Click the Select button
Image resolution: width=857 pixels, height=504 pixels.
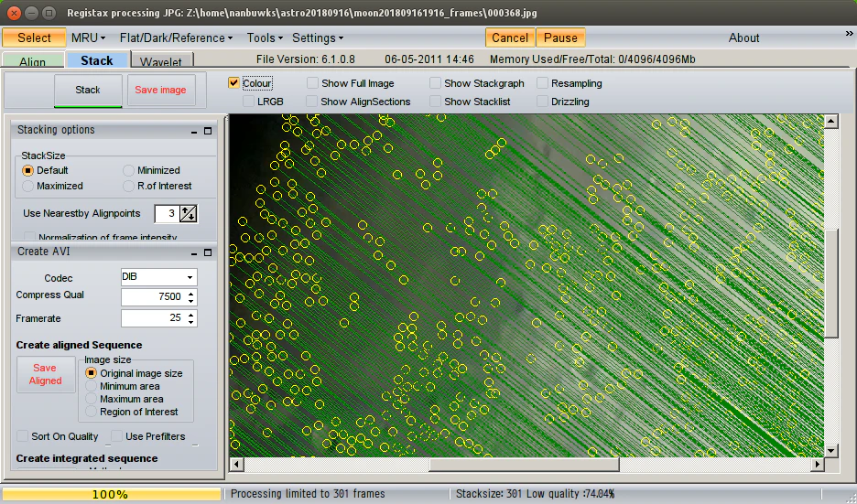click(34, 38)
